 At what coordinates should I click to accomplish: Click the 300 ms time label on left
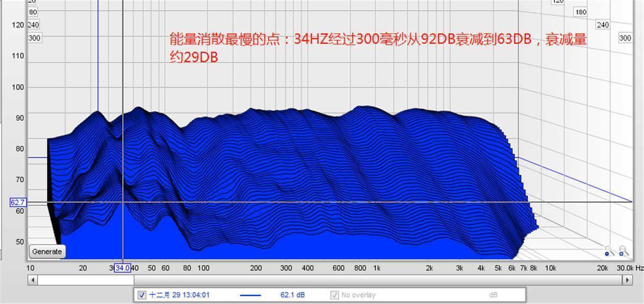[x=34, y=38]
